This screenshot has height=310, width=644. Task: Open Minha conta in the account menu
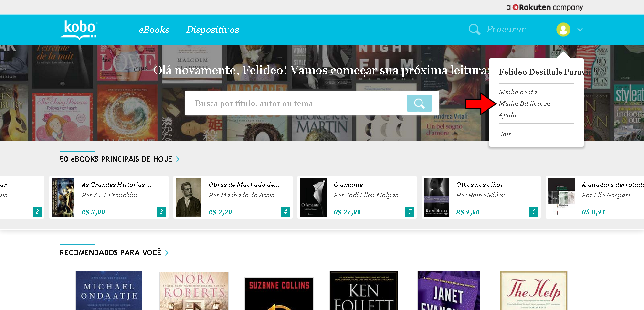517,92
